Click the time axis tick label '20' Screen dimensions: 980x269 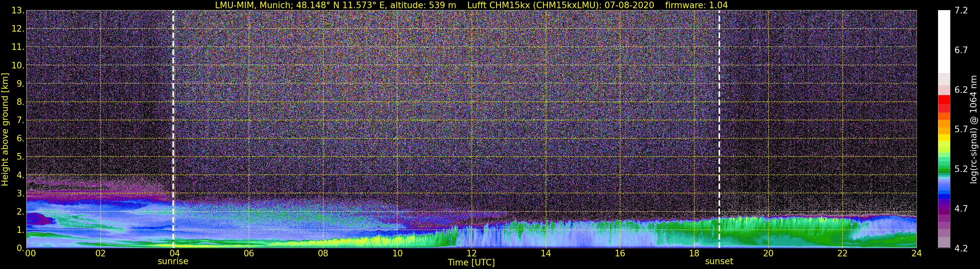click(768, 253)
